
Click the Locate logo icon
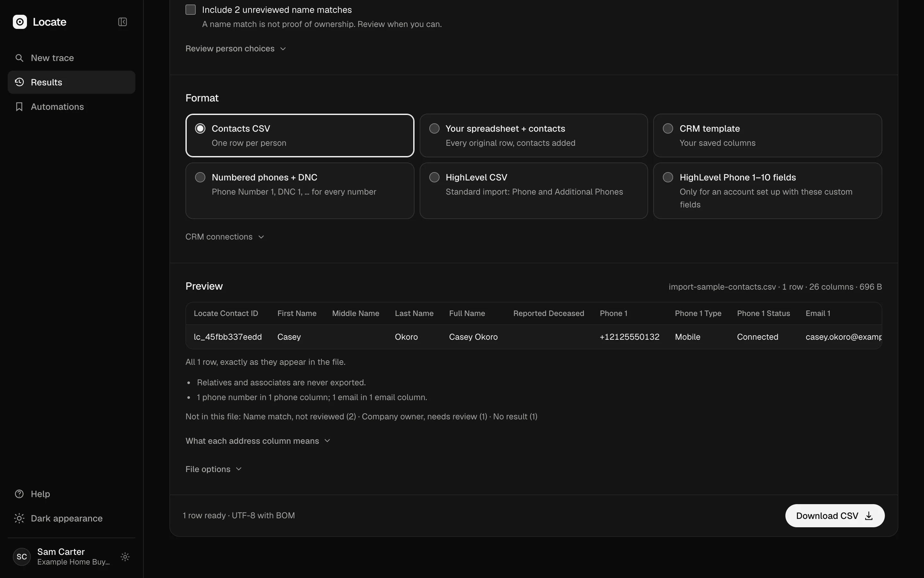(20, 22)
